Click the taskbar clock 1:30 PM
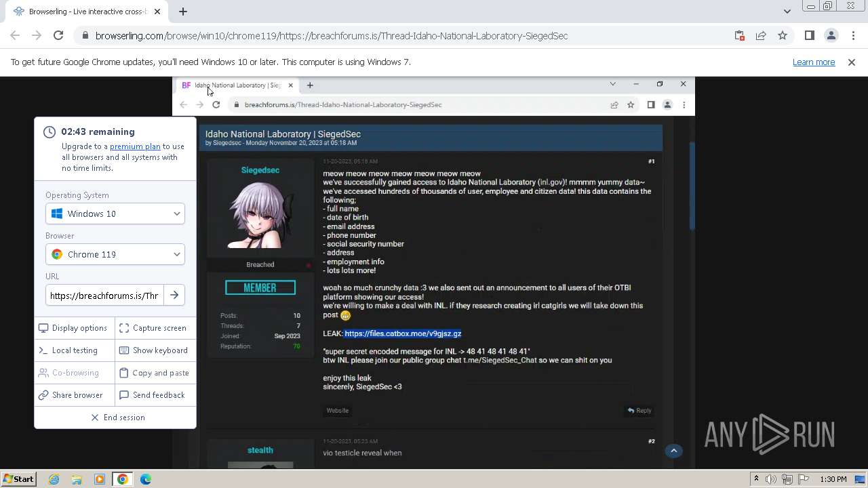 [833, 479]
